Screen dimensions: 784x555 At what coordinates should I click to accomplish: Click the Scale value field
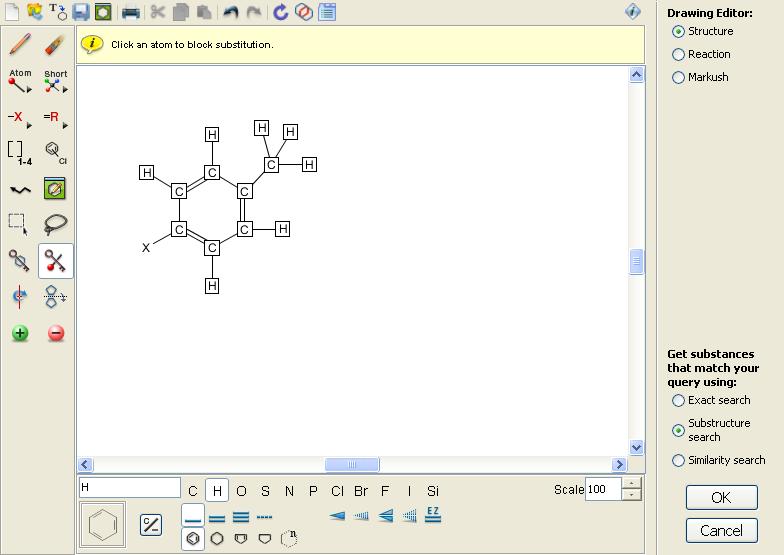603,489
